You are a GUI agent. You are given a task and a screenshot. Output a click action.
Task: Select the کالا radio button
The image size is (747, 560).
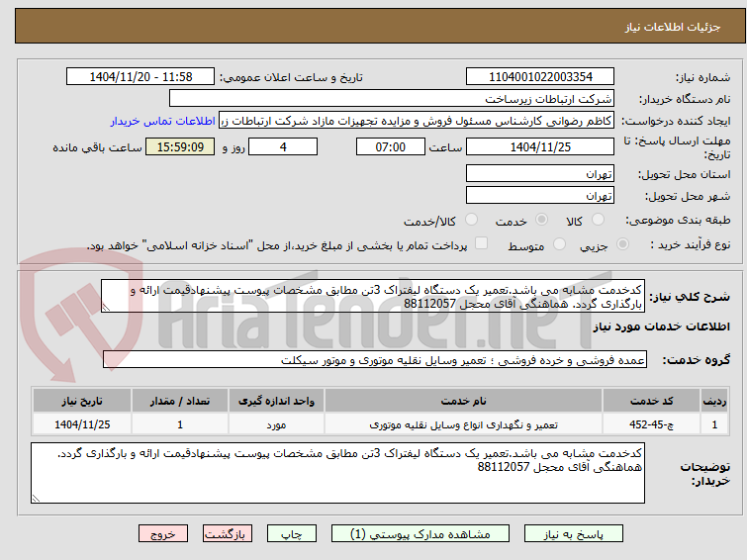point(598,220)
